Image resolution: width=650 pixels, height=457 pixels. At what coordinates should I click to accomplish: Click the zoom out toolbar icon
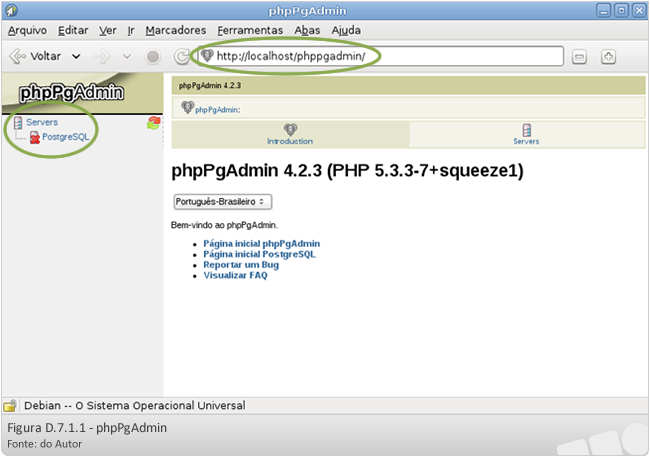pos(579,56)
